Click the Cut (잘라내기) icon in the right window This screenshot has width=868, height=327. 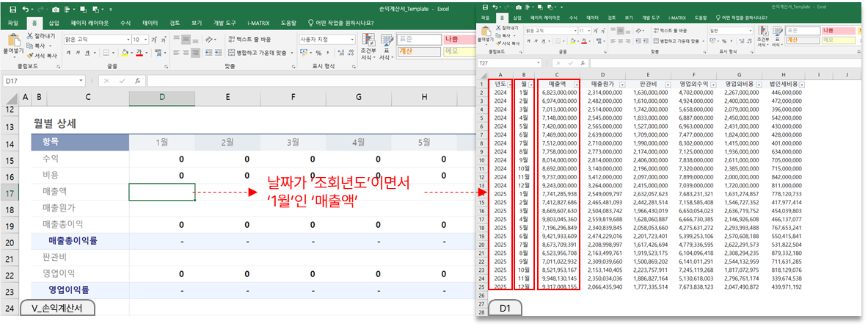500,28
